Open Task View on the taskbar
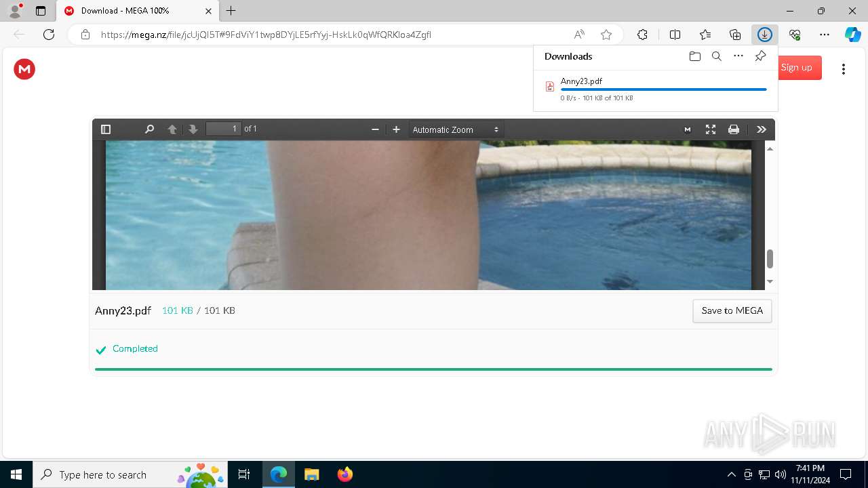Image resolution: width=868 pixels, height=488 pixels. [x=244, y=474]
